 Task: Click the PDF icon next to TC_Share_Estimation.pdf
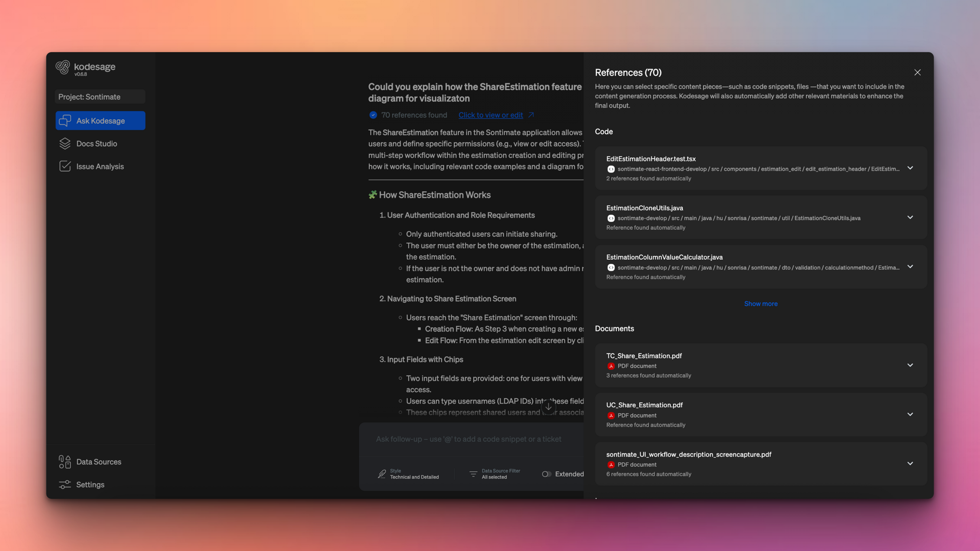[x=611, y=366]
